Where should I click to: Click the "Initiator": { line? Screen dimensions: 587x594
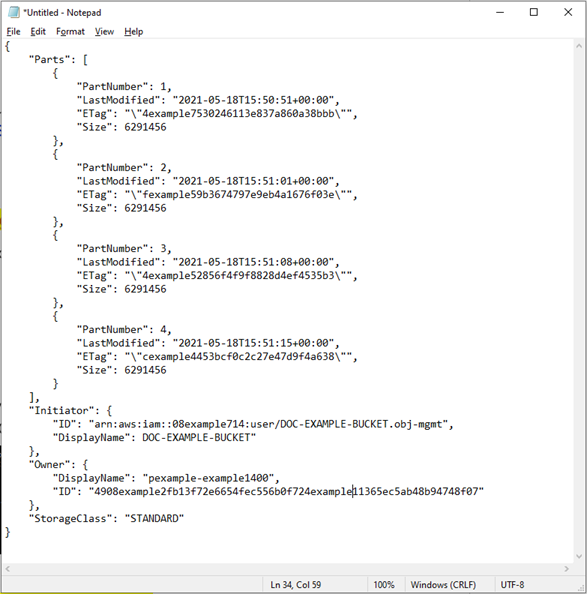point(70,411)
